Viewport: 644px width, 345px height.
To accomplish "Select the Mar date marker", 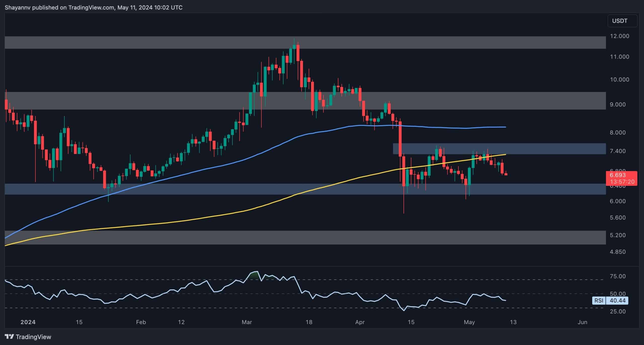I will [x=247, y=322].
